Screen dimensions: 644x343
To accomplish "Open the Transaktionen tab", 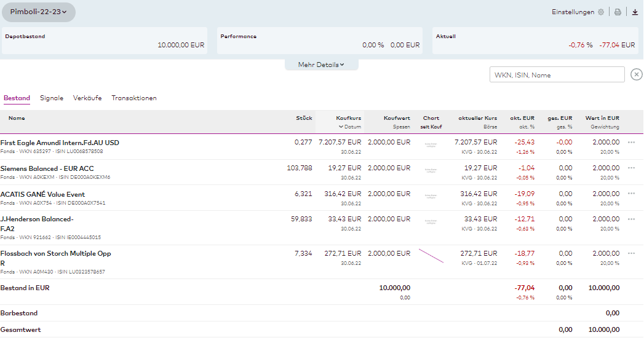I will (133, 98).
